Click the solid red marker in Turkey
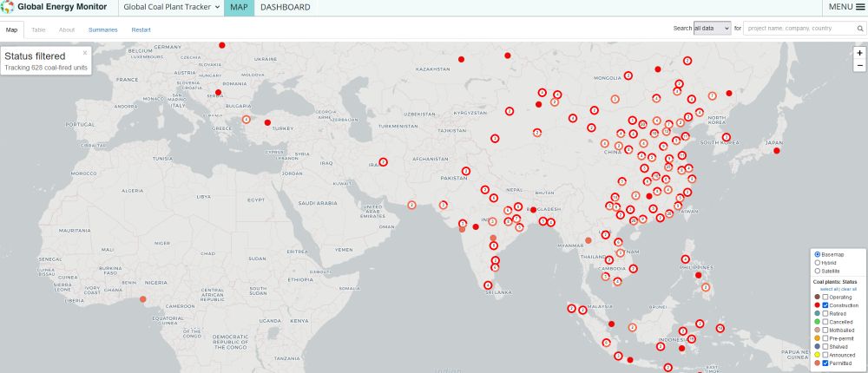The width and height of the screenshot is (868, 373). [267, 122]
